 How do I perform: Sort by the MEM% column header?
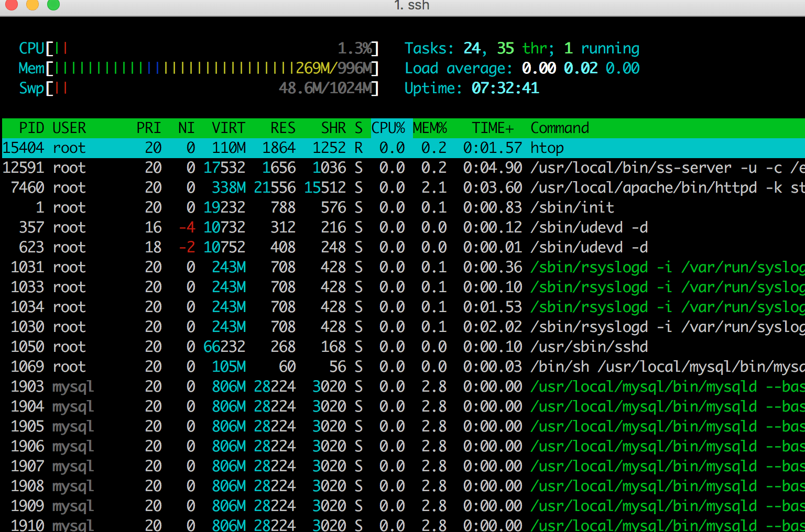(430, 128)
